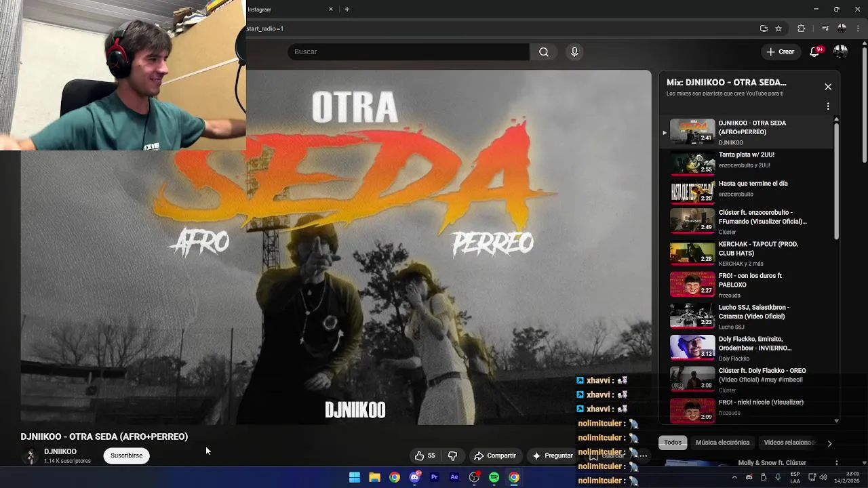Play KERCHAK - TAPOUT from playlist
This screenshot has width=868, height=488.
pyautogui.click(x=746, y=254)
